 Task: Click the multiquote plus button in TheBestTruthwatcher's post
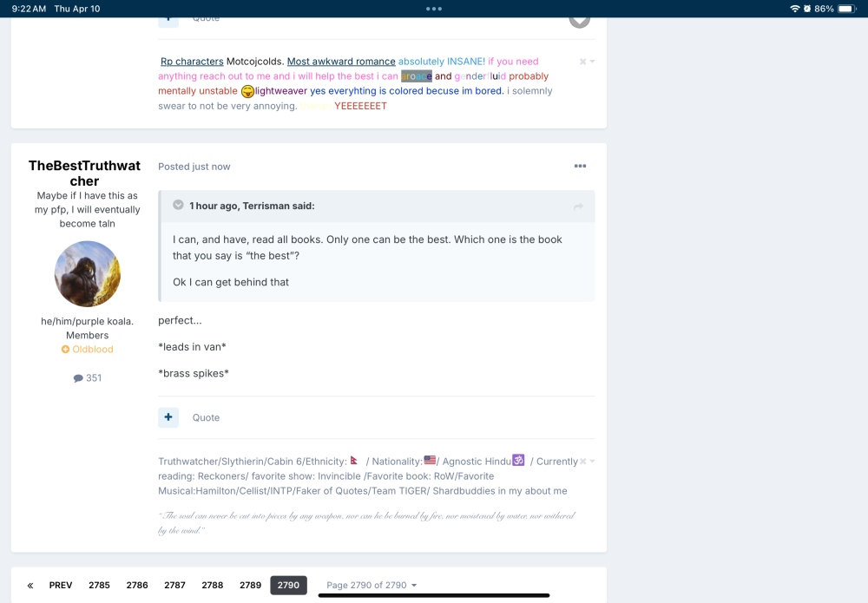[168, 417]
